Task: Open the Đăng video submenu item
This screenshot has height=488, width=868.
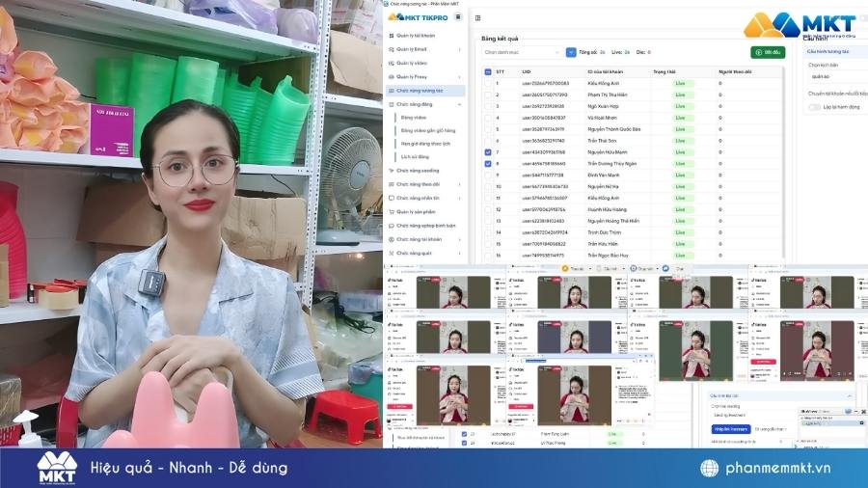Action: click(414, 118)
